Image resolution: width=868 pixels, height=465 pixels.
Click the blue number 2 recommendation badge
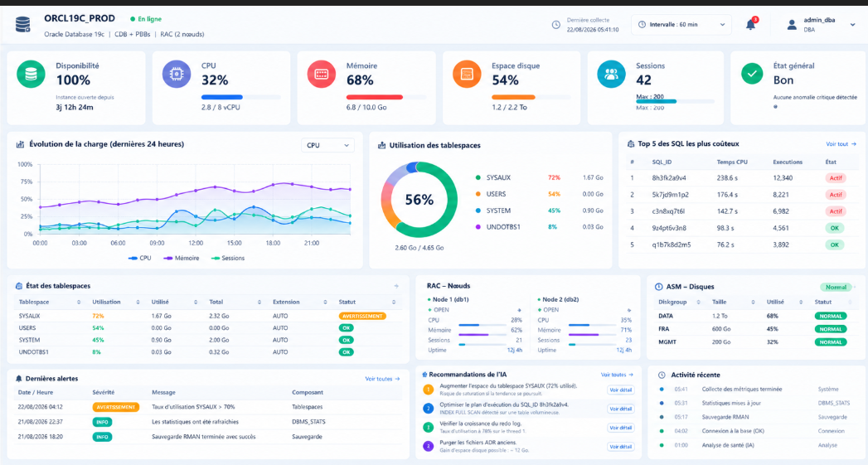[428, 409]
